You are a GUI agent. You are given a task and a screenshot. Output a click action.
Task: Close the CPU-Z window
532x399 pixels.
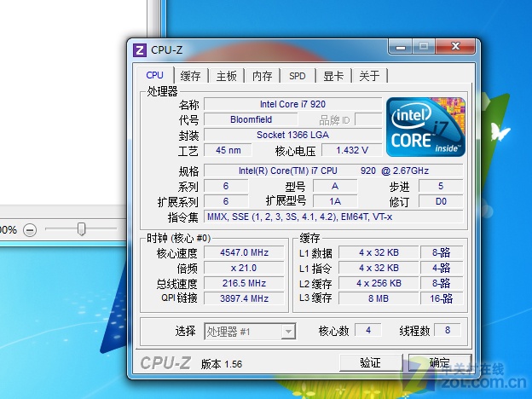coord(453,46)
